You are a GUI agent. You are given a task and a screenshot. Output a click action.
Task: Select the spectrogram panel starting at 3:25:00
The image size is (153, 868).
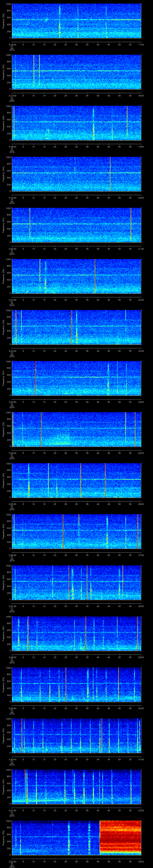77,481
